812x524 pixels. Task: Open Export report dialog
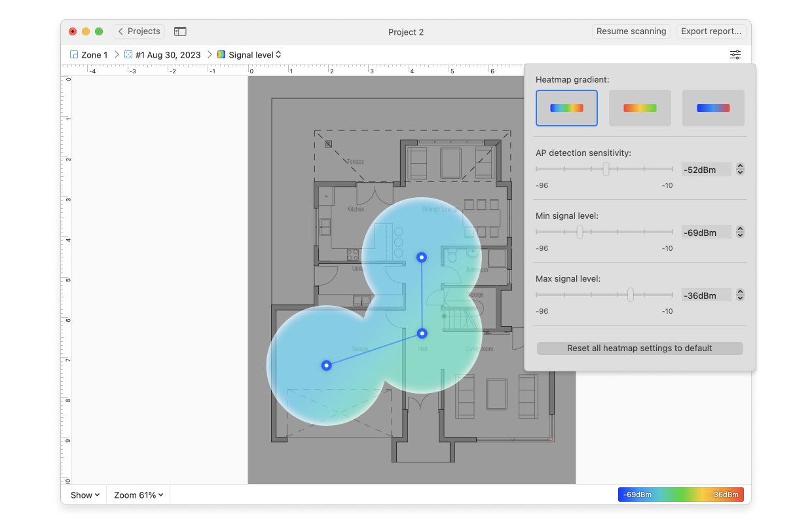pos(711,31)
